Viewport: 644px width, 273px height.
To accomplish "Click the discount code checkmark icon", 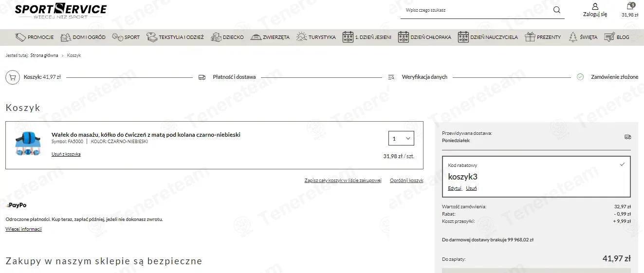I will (622, 164).
